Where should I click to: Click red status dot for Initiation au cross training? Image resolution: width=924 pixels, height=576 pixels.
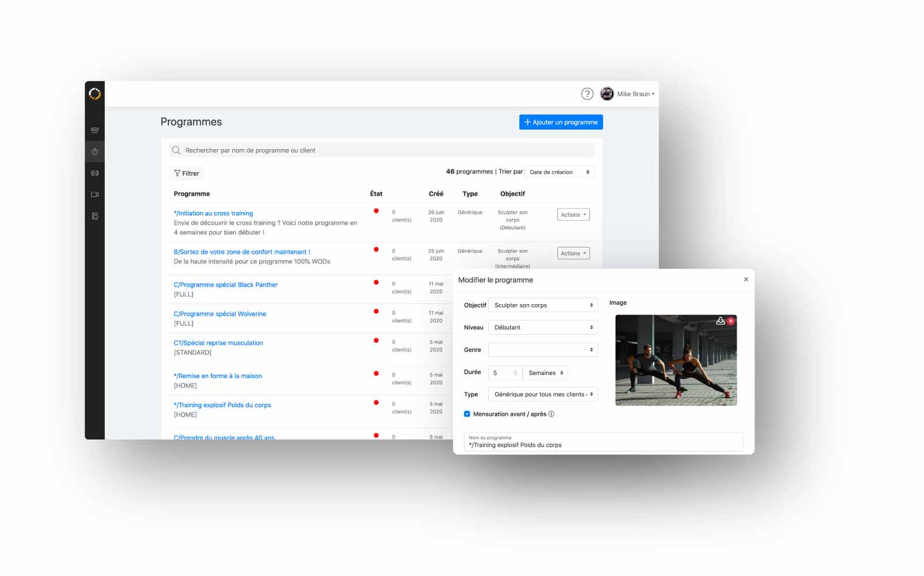pos(376,211)
